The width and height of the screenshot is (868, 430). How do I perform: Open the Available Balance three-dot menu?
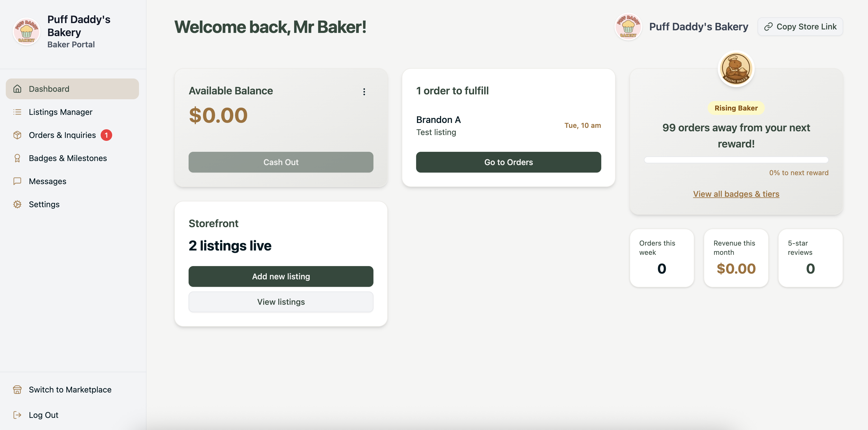pos(364,92)
